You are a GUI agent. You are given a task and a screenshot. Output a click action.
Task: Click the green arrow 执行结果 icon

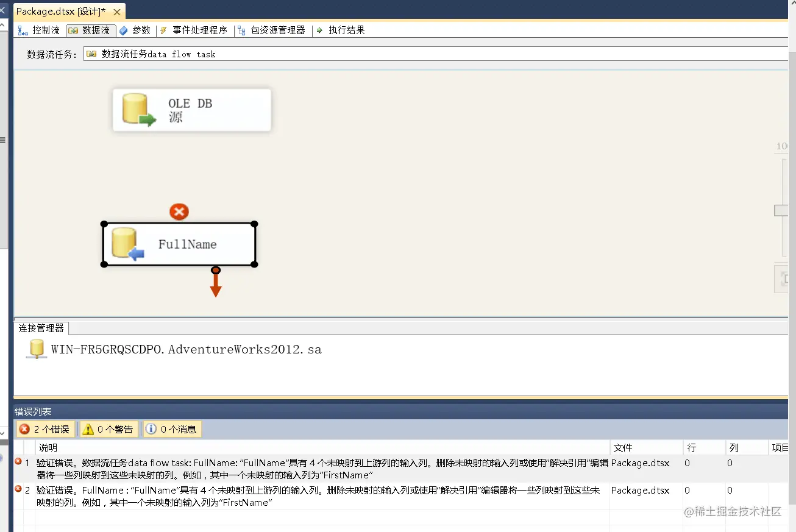pyautogui.click(x=320, y=30)
